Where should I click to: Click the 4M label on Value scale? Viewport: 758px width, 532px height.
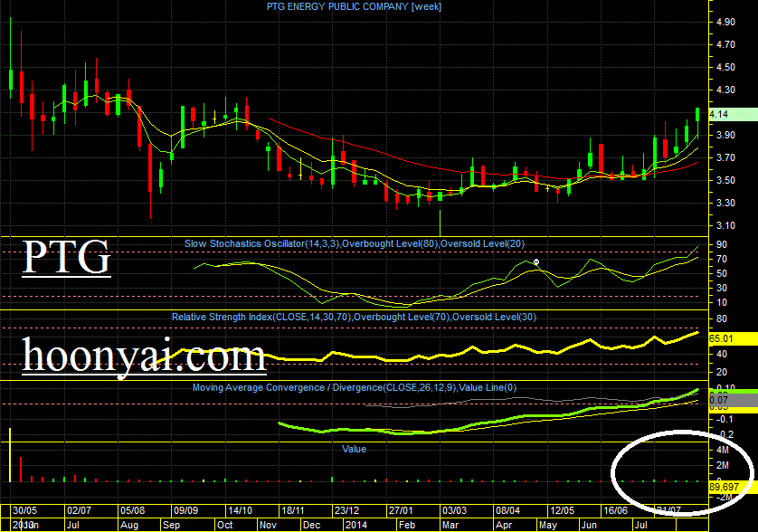(x=723, y=451)
